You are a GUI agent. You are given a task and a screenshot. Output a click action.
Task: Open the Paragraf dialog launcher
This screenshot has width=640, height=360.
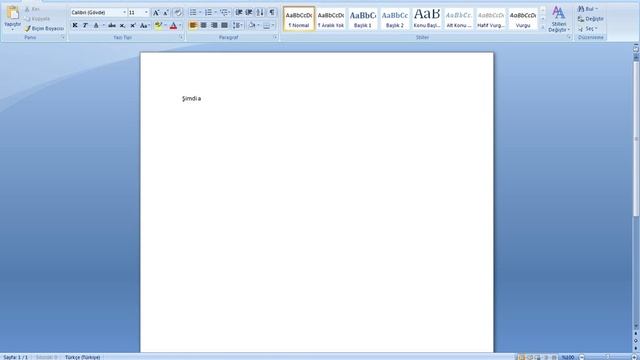click(x=275, y=37)
